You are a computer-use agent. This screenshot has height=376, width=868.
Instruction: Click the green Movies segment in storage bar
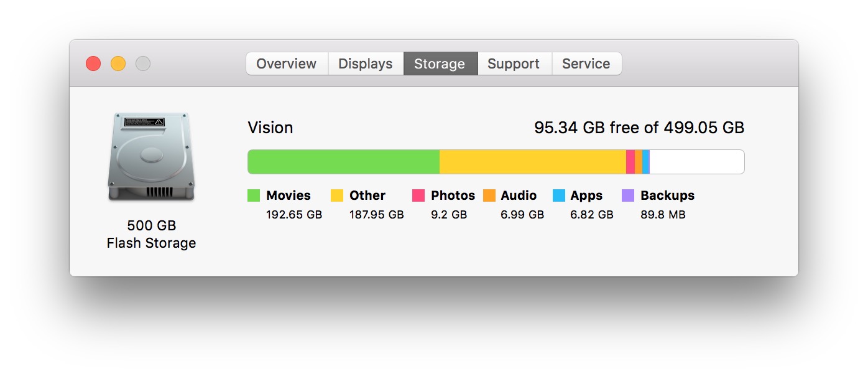click(x=343, y=162)
